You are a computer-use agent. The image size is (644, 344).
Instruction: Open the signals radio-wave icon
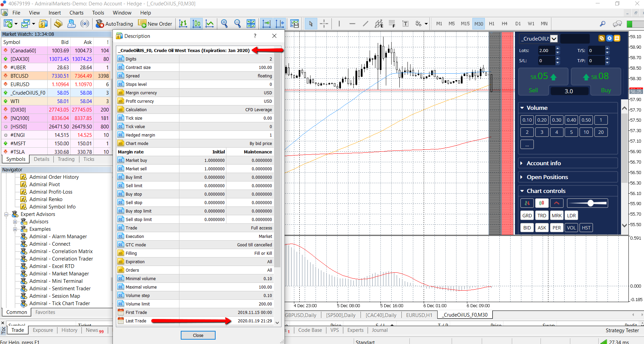click(x=85, y=24)
